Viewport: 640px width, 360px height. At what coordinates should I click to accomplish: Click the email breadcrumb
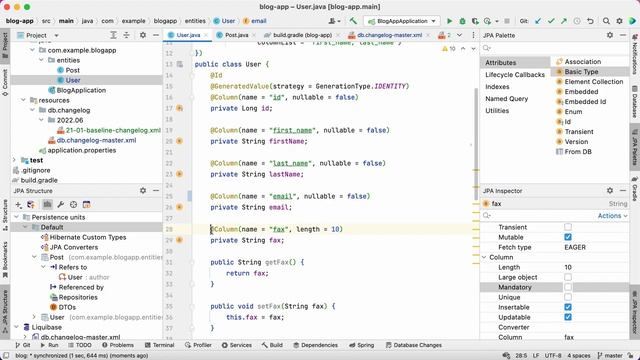click(x=254, y=21)
